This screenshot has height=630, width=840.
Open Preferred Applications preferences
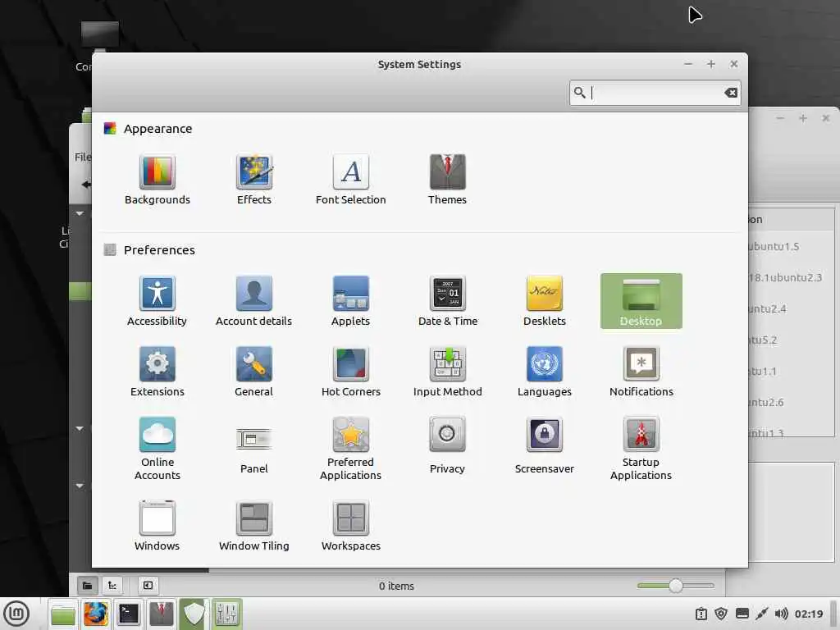point(351,449)
